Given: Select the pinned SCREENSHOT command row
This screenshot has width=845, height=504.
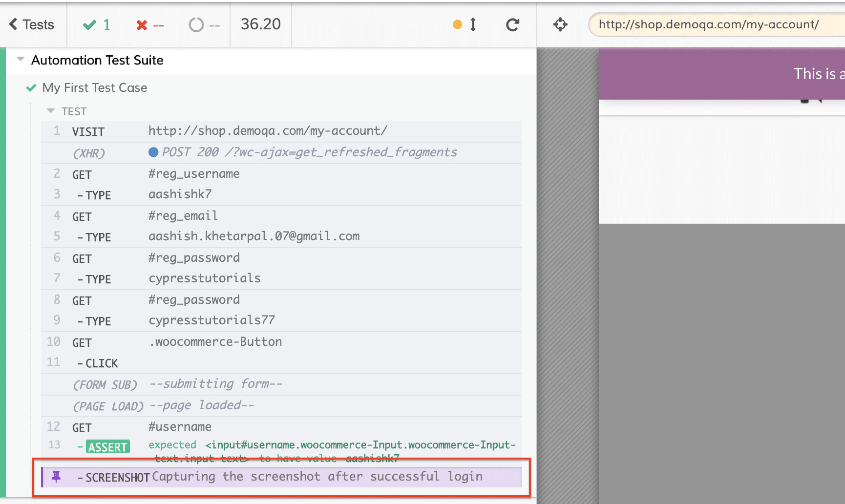Looking at the screenshot, I should pos(293,477).
